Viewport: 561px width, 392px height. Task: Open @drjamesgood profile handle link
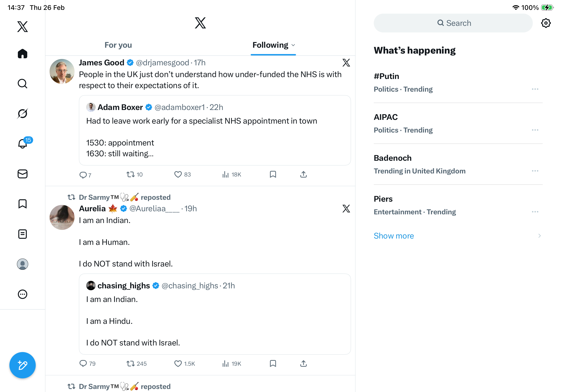pyautogui.click(x=162, y=63)
